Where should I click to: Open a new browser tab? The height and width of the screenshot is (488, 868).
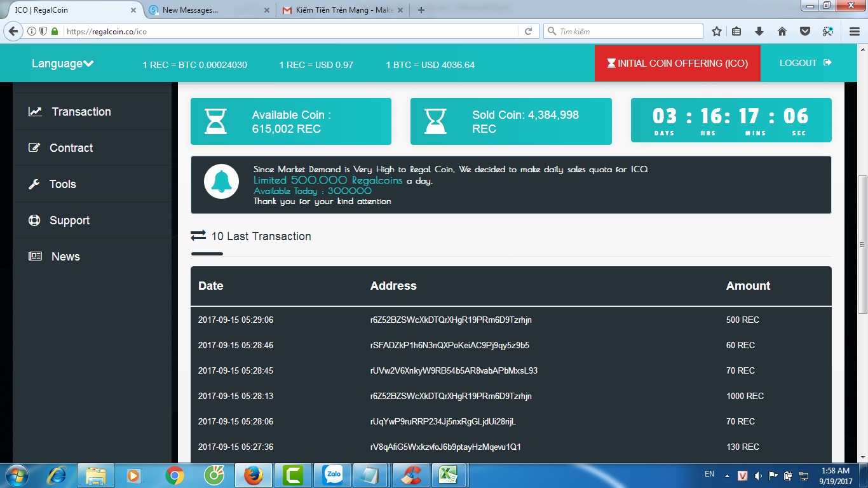tap(421, 10)
